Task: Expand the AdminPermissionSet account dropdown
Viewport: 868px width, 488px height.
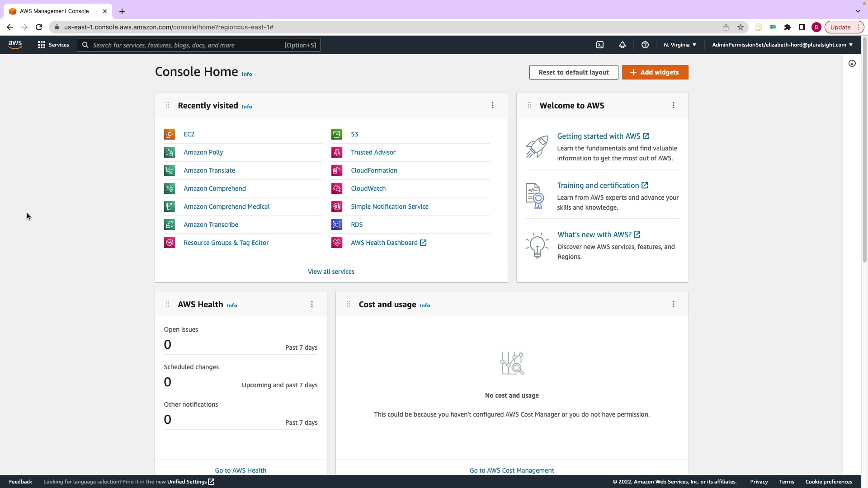Action: [x=782, y=45]
